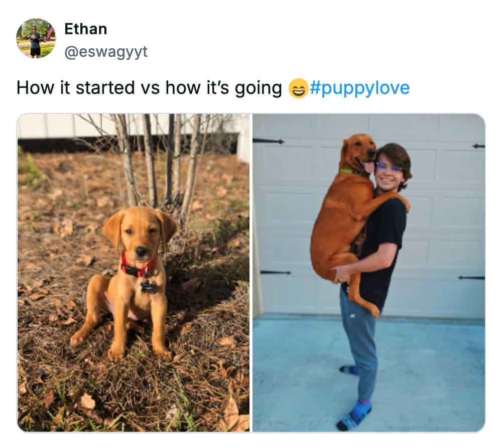Open the right photo of dog being held

tap(368, 273)
